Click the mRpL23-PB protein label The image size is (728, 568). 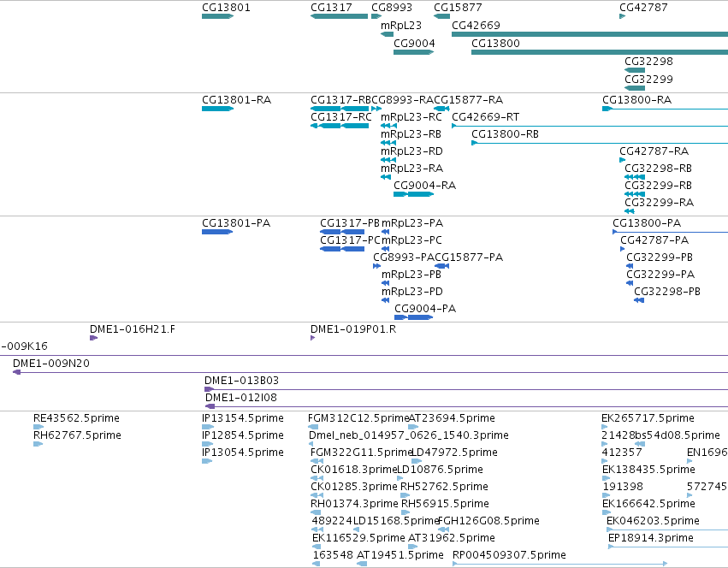[x=411, y=275]
